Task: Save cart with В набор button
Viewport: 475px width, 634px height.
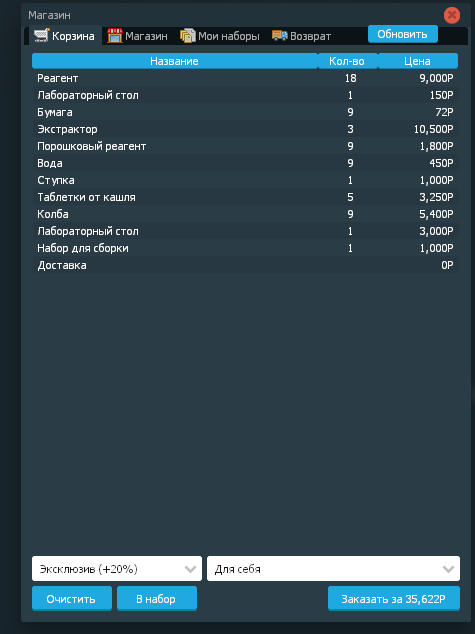Action: pos(156,598)
